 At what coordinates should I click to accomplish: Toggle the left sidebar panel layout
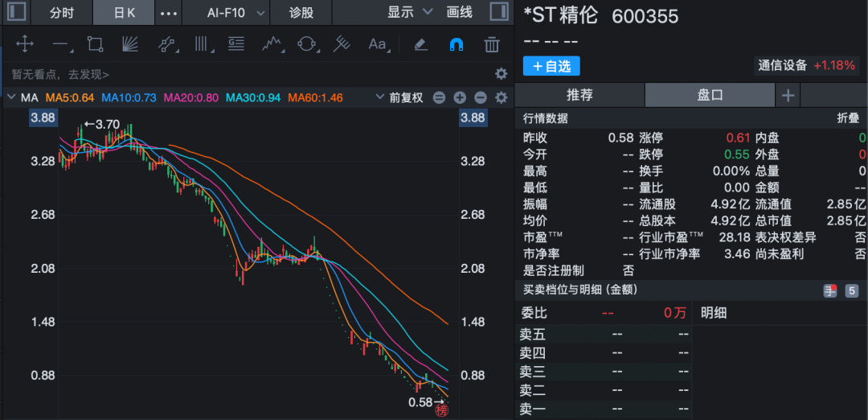point(15,12)
